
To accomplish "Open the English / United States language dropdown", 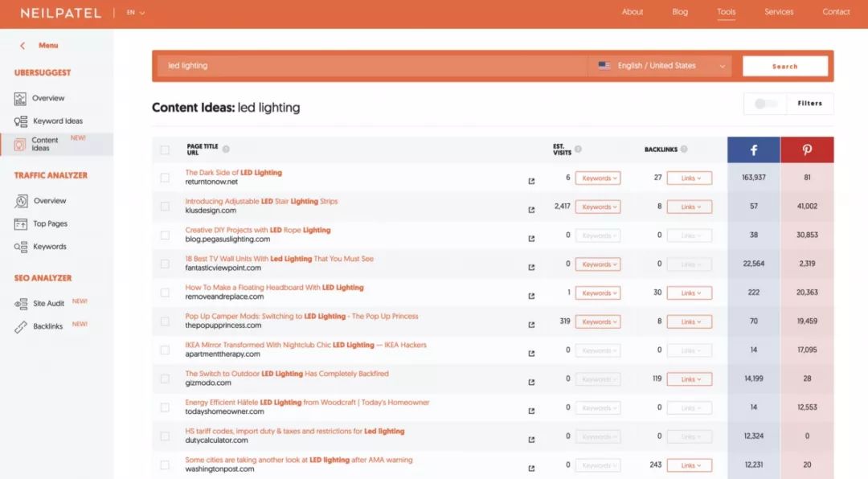I will click(x=661, y=66).
